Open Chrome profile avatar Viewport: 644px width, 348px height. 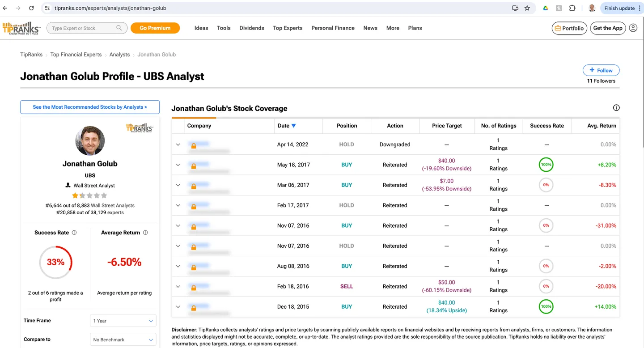592,8
